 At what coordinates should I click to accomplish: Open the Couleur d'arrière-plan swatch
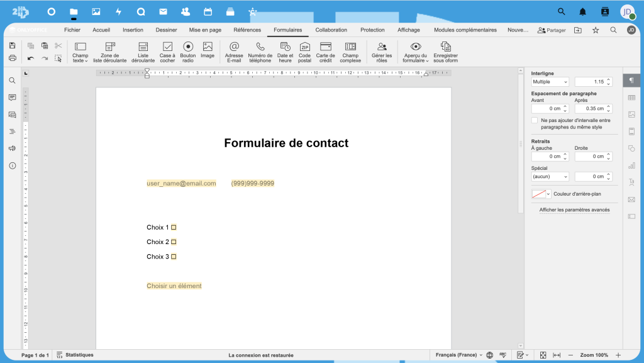541,194
